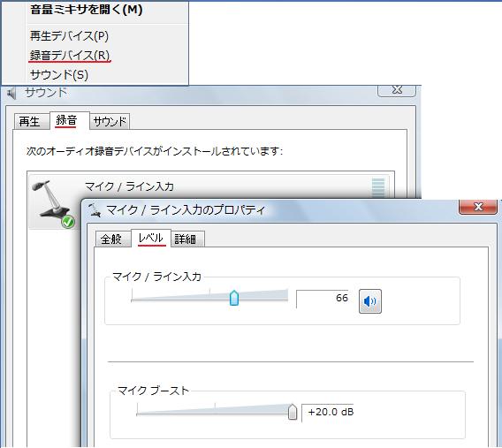This screenshot has width=502, height=448.
Task: Choose 録音デバイス(R) in the menu
Action: 70,55
